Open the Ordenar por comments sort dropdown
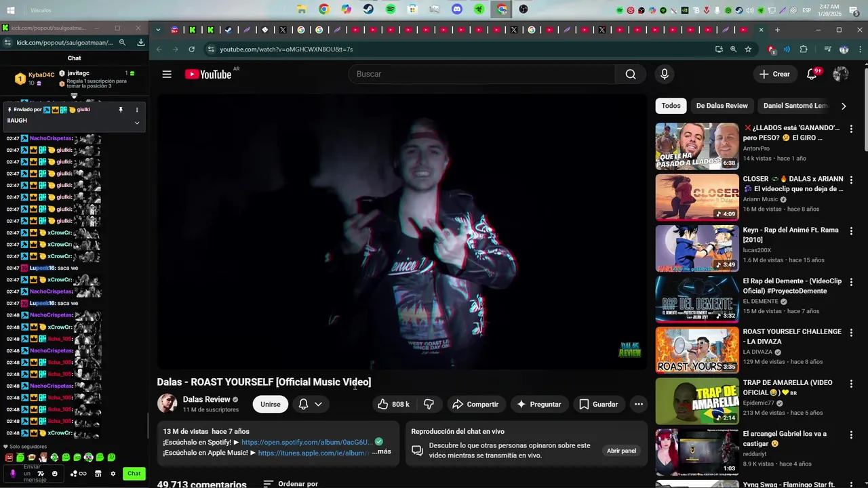 (x=290, y=484)
